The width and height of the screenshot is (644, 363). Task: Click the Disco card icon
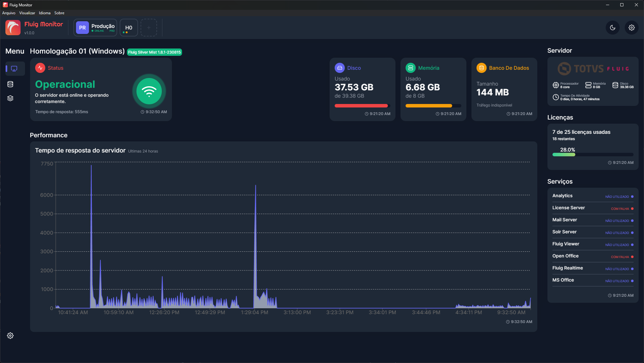339,68
